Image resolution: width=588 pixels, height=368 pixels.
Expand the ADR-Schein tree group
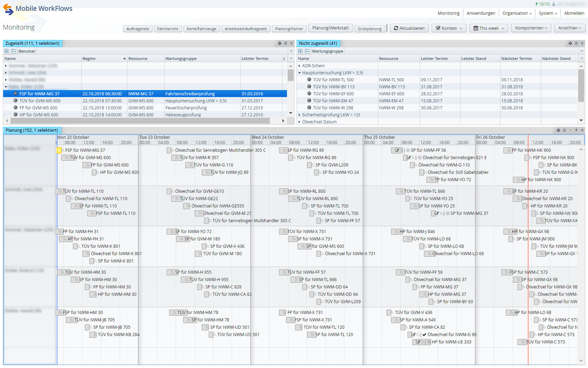pyautogui.click(x=300, y=66)
